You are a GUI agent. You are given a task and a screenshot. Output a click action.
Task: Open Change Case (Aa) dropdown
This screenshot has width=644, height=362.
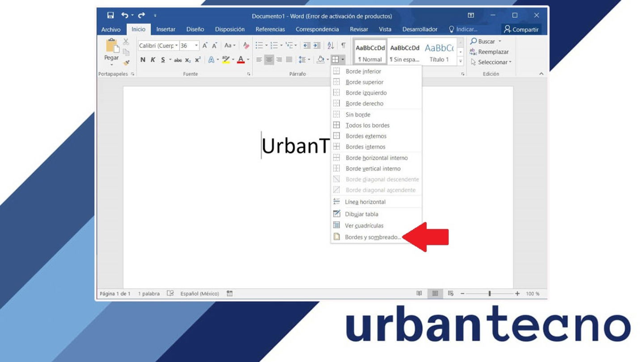[x=230, y=46]
